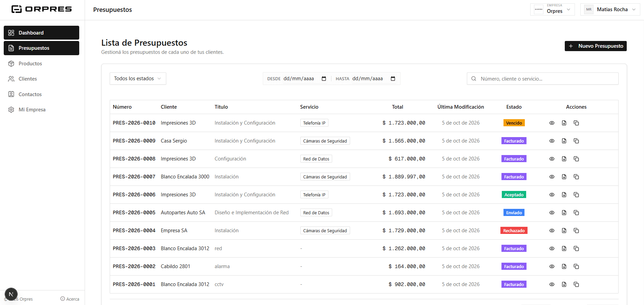644x305 pixels.
Task: View details of PRES-2026-0010 with eye icon
Action: (x=552, y=123)
